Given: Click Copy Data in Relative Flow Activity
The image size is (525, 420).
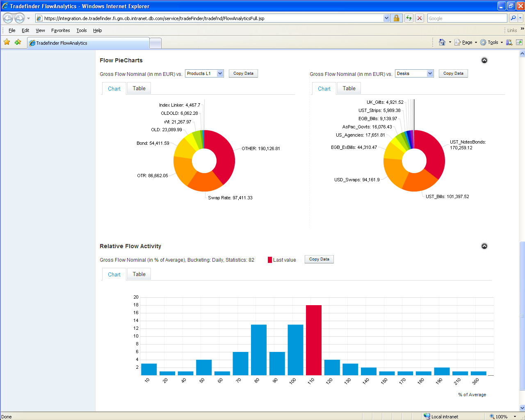Looking at the screenshot, I should (x=319, y=259).
